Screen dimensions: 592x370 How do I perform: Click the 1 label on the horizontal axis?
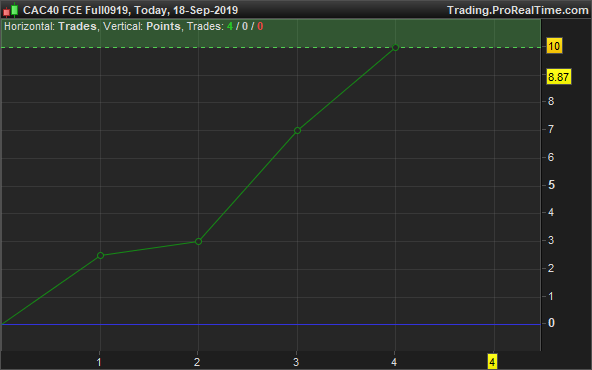point(99,362)
